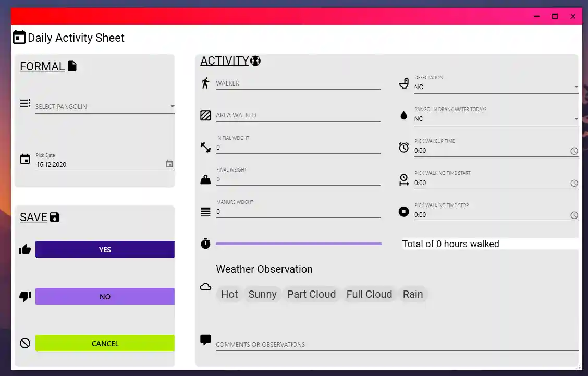Click the list icon beside Select Pangolin
Screen dimensions: 588x376
(25, 103)
